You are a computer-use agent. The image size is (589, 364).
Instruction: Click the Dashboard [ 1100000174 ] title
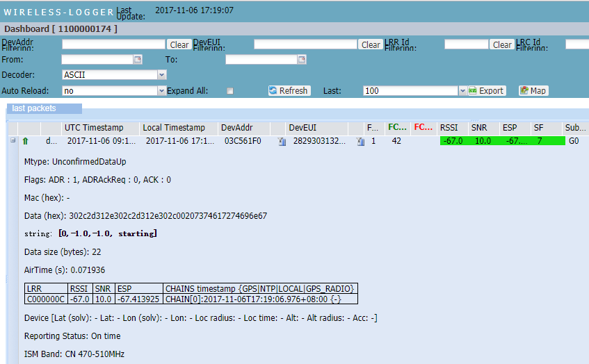click(60, 29)
